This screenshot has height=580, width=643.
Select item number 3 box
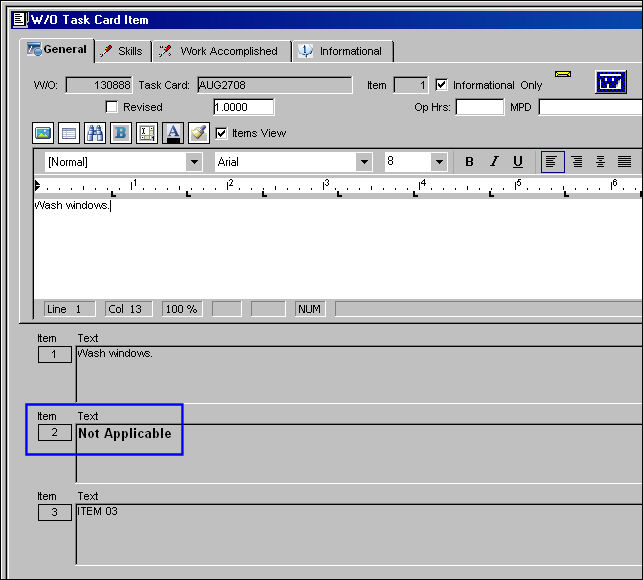click(x=55, y=512)
